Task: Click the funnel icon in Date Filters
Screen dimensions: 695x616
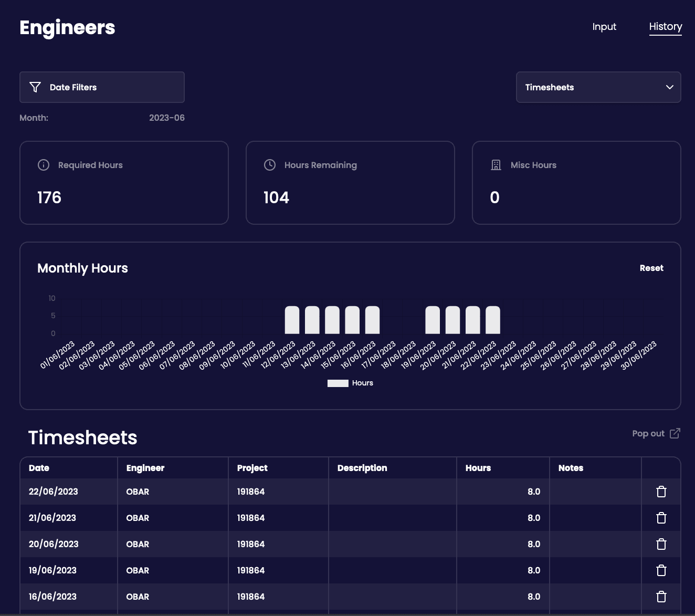Action: coord(35,87)
